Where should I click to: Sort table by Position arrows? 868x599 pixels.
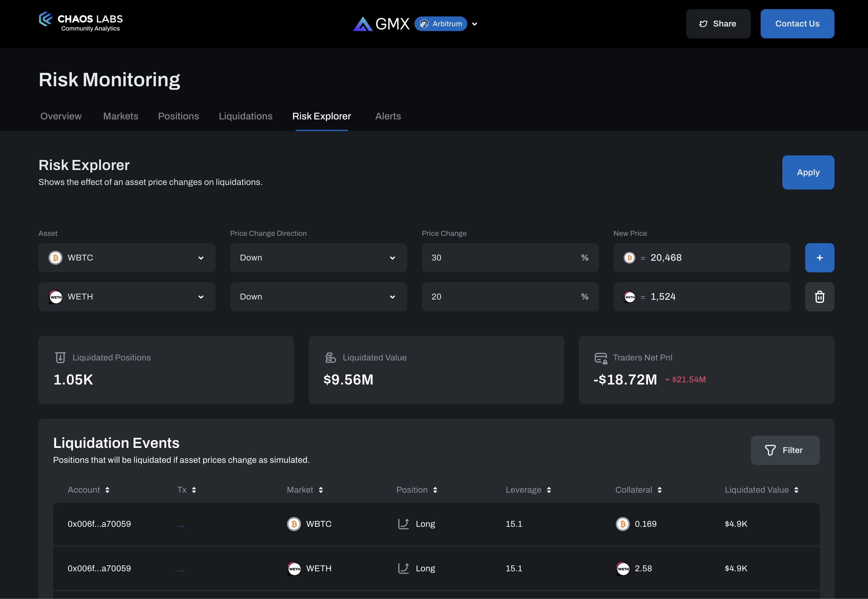click(435, 490)
